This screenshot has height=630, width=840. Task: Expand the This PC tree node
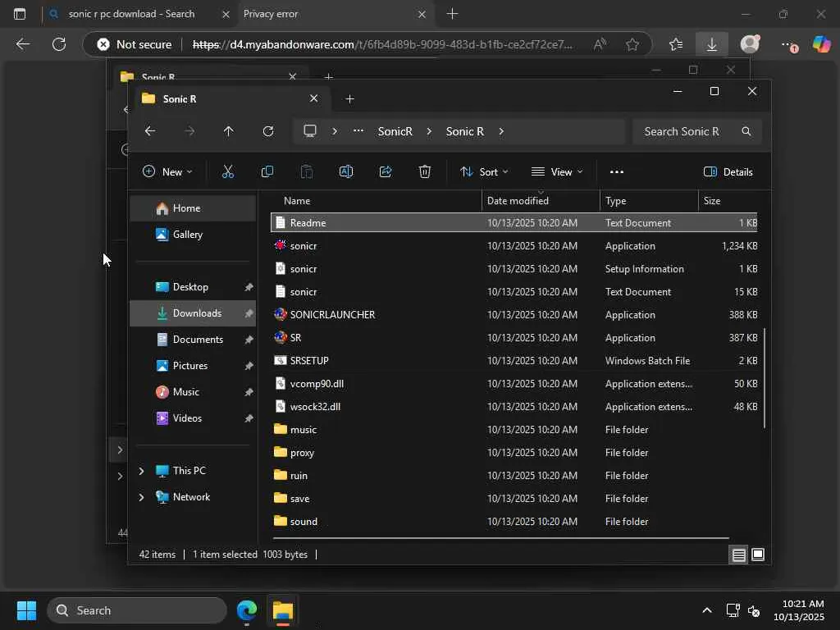pyautogui.click(x=141, y=471)
